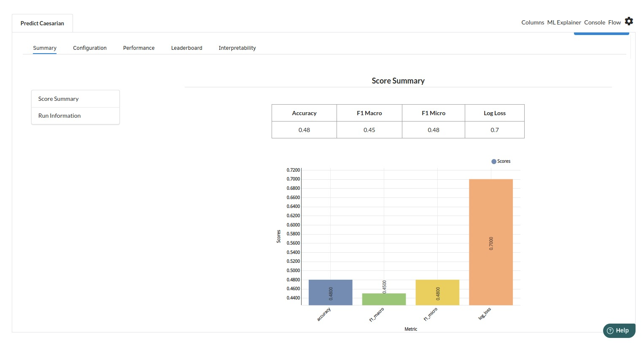Switch to the Summary tab
The width and height of the screenshot is (644, 343).
[45, 48]
